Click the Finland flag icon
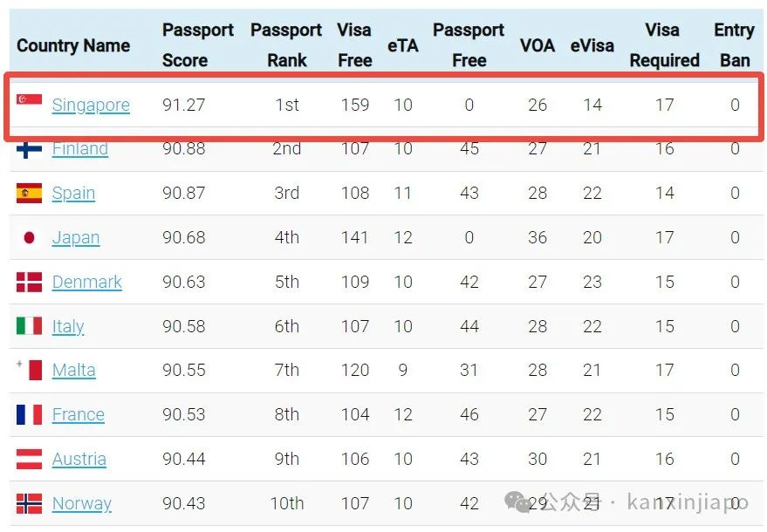This screenshot has width=767, height=532. 29,150
